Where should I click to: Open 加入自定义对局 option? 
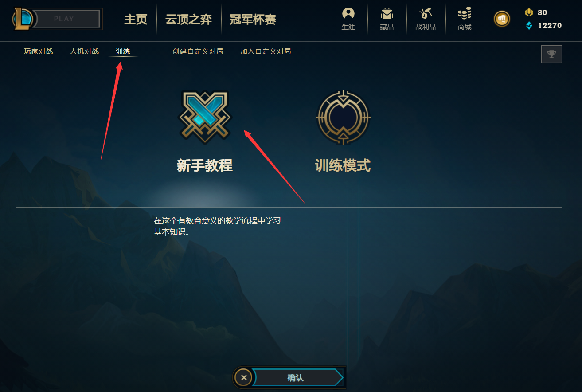tap(266, 51)
